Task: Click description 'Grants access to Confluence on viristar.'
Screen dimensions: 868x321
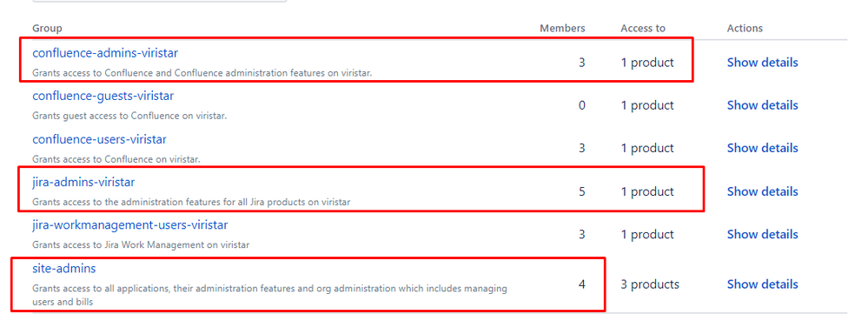Action: click(116, 159)
